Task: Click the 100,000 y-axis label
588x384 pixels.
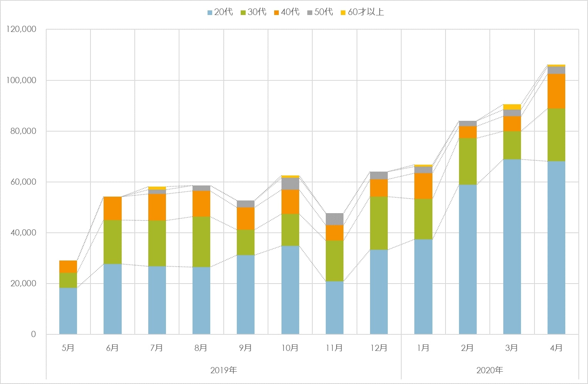Action: (x=21, y=80)
